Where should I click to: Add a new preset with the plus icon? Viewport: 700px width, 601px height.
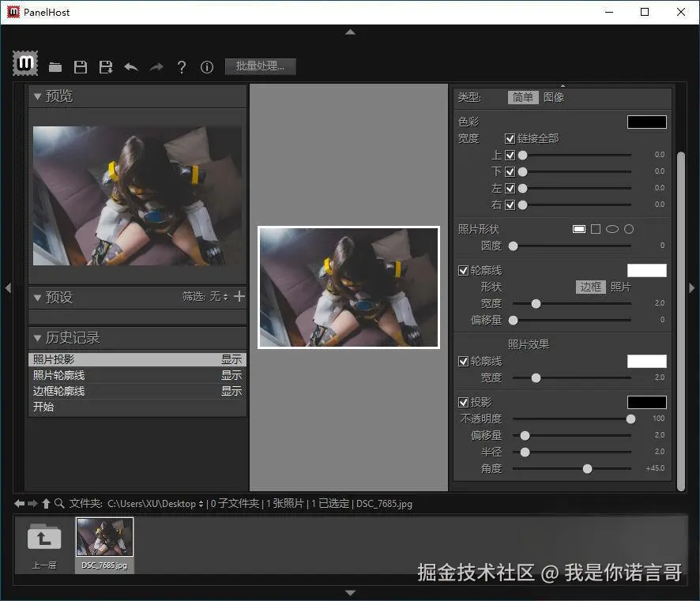tap(239, 296)
